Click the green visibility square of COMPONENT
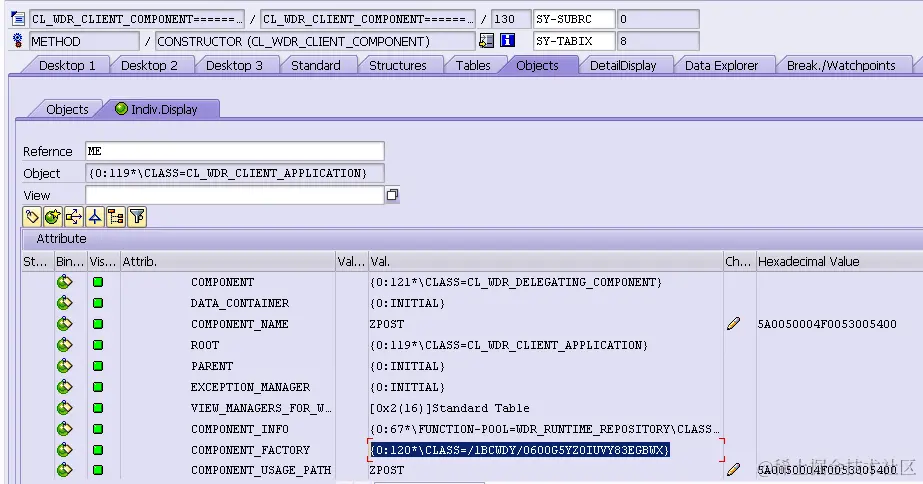The image size is (923, 484). (x=98, y=282)
